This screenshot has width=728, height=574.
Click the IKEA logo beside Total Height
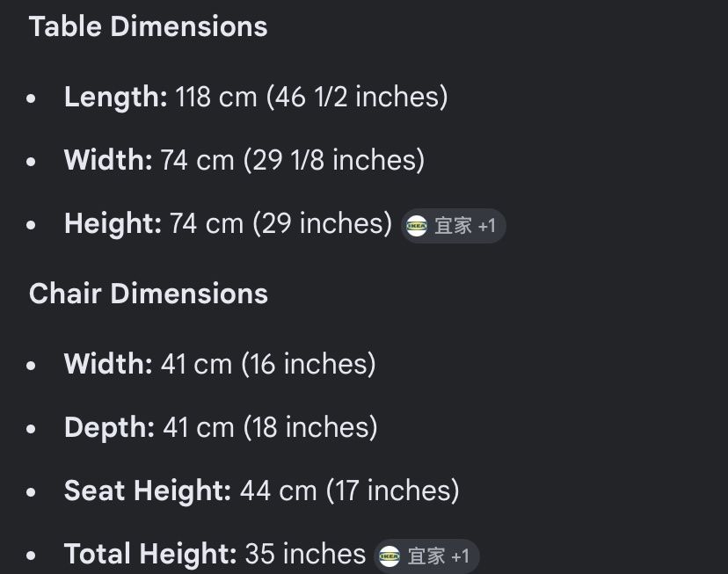tap(390, 556)
